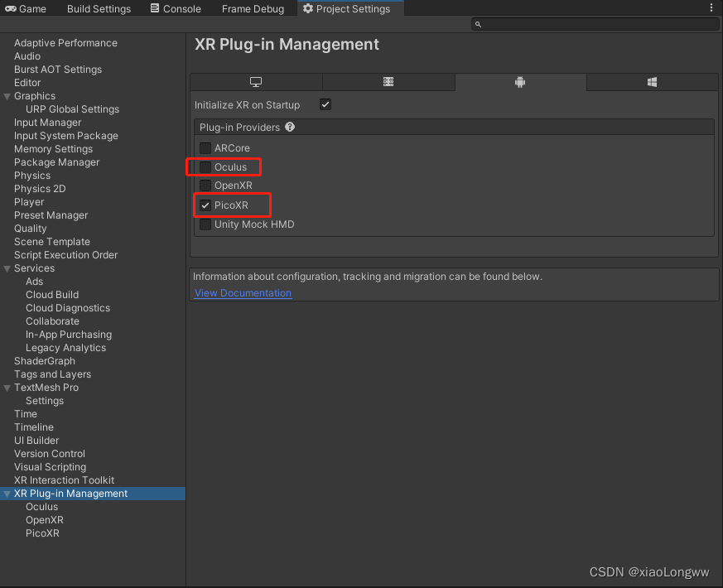Select the desktop standalone platform tab
This screenshot has width=723, height=588.
tap(256, 82)
